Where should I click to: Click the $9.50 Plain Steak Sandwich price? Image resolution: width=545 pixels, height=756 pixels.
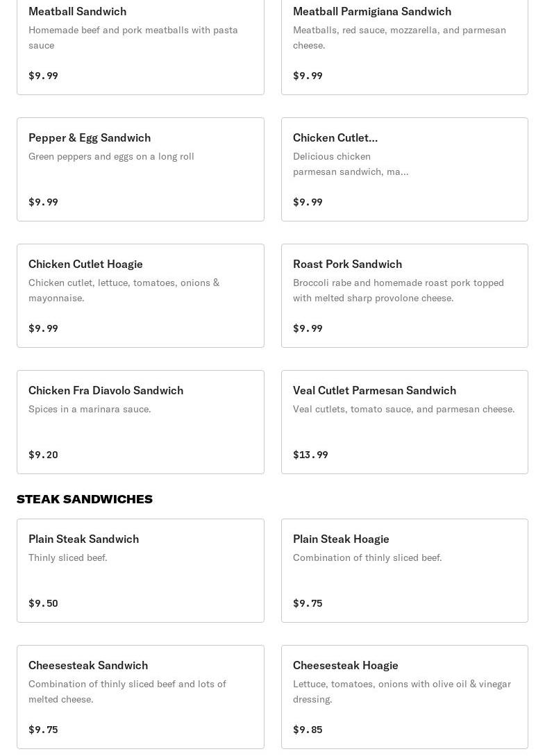tap(43, 603)
